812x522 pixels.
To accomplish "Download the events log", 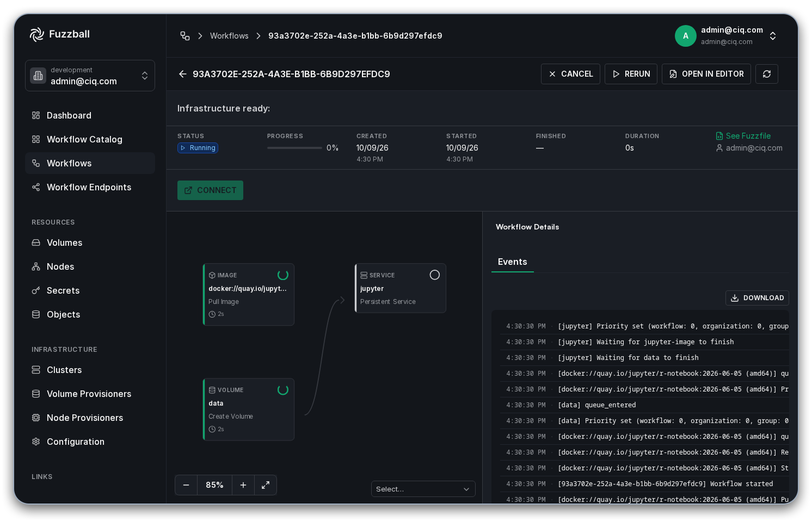I will (x=757, y=298).
